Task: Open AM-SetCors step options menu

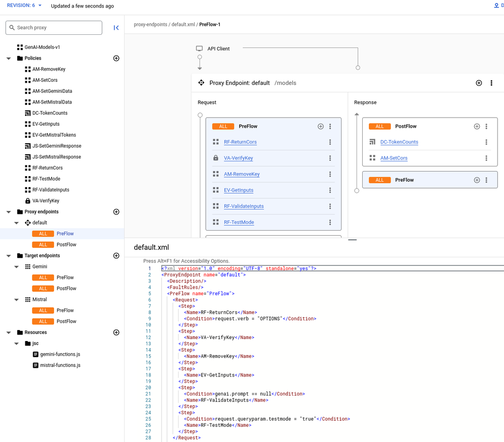Action: 486,158
